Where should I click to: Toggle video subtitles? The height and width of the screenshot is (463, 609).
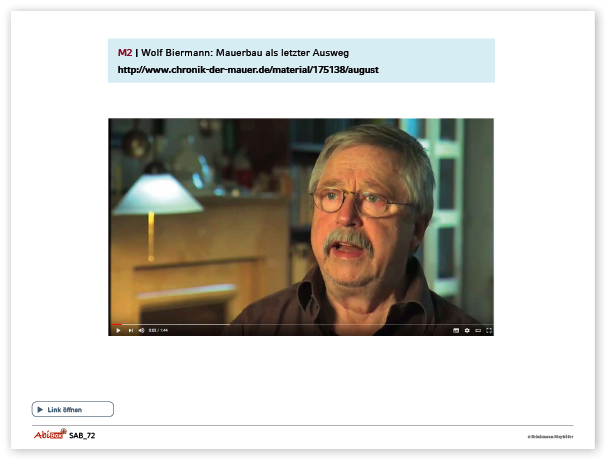point(456,330)
